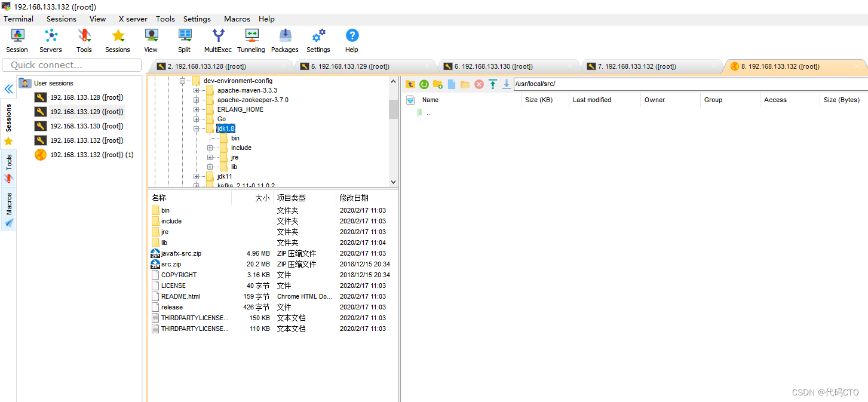Click the folder tree vertical scrollbar thumb
Screen dimensions: 868x402
(x=393, y=109)
